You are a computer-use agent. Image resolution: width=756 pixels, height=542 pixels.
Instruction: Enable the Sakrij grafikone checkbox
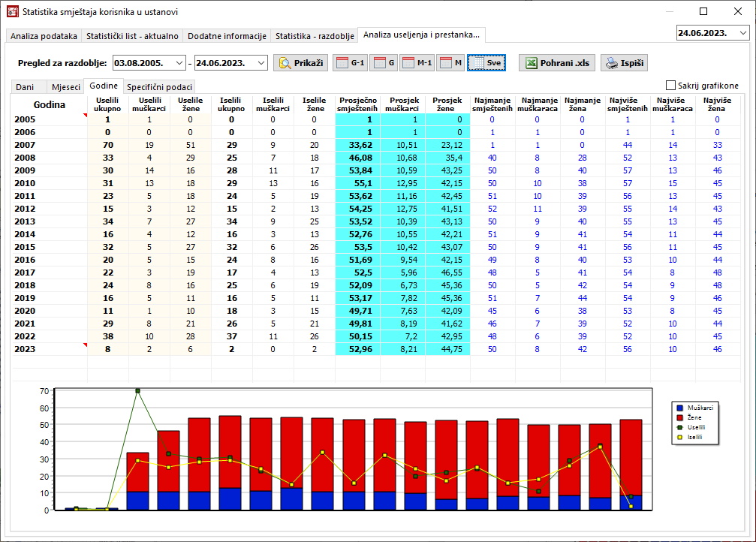(x=671, y=86)
